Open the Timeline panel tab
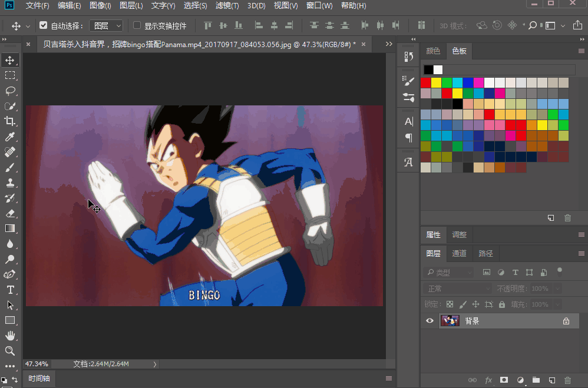Image resolution: width=588 pixels, height=388 pixels. pos(39,378)
